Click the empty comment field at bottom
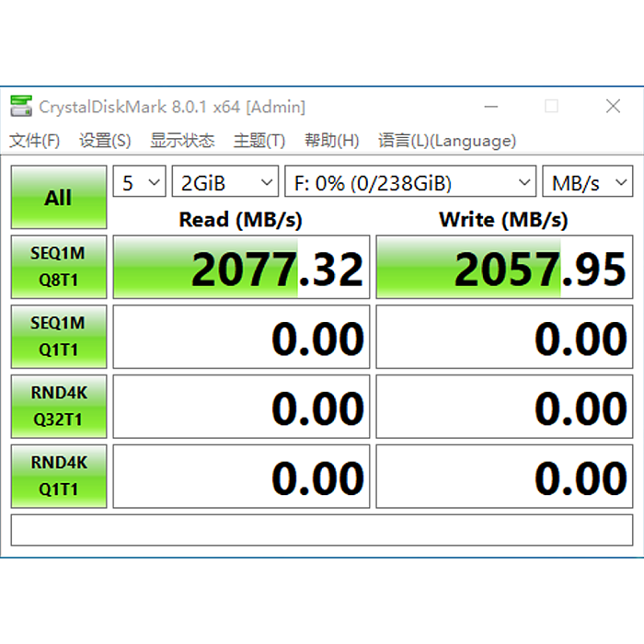The height and width of the screenshot is (644, 644). tap(322, 530)
